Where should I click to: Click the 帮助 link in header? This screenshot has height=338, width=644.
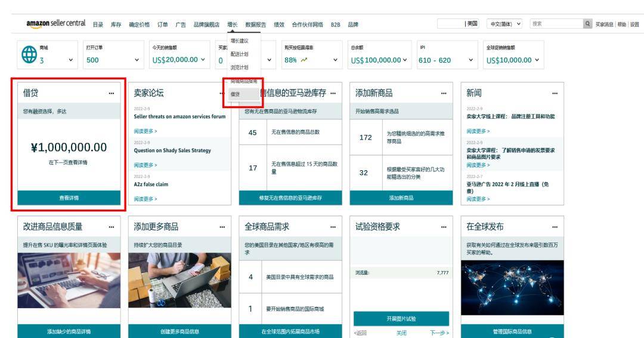[x=622, y=24]
